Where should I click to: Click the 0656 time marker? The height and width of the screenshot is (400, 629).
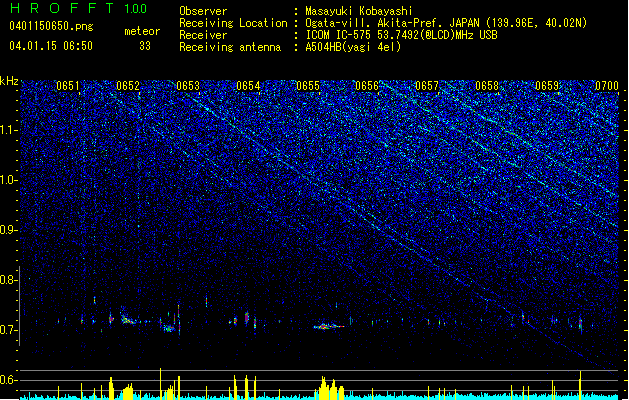click(x=367, y=86)
